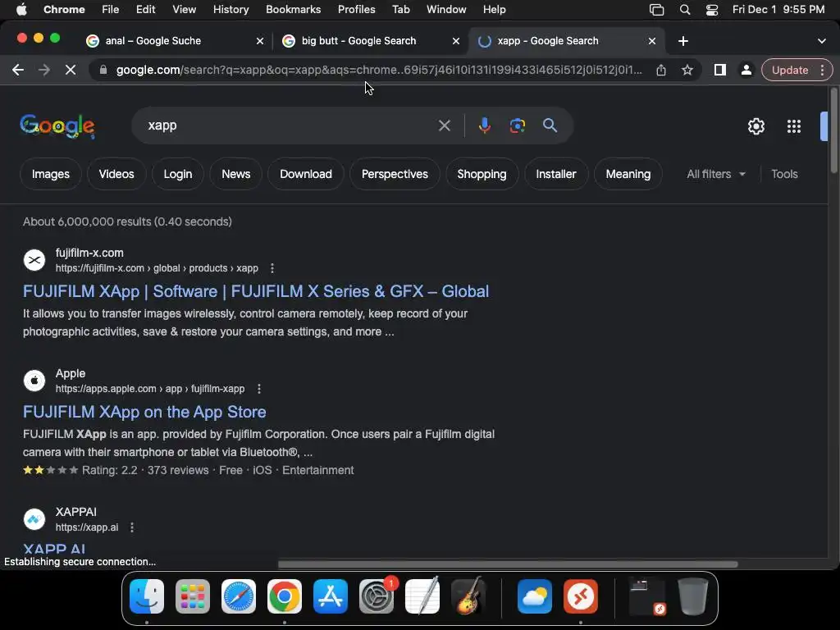Select the Perspectives filter chip
The width and height of the screenshot is (840, 630).
395,175
